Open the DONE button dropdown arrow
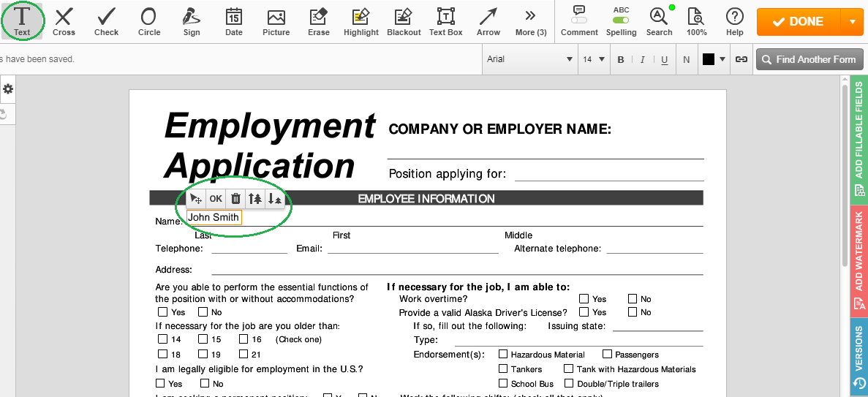868x397 pixels. pos(851,22)
